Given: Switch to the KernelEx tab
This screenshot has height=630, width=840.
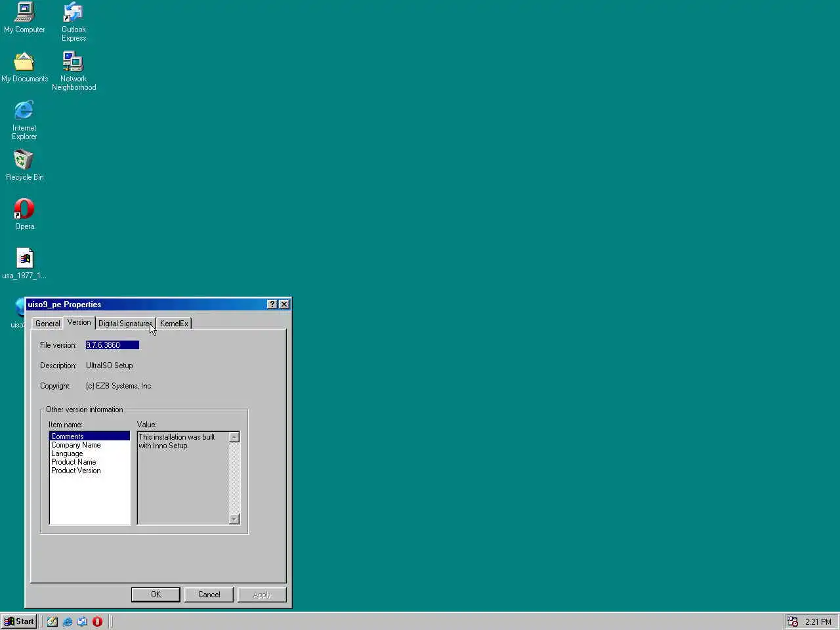Looking at the screenshot, I should coord(174,324).
